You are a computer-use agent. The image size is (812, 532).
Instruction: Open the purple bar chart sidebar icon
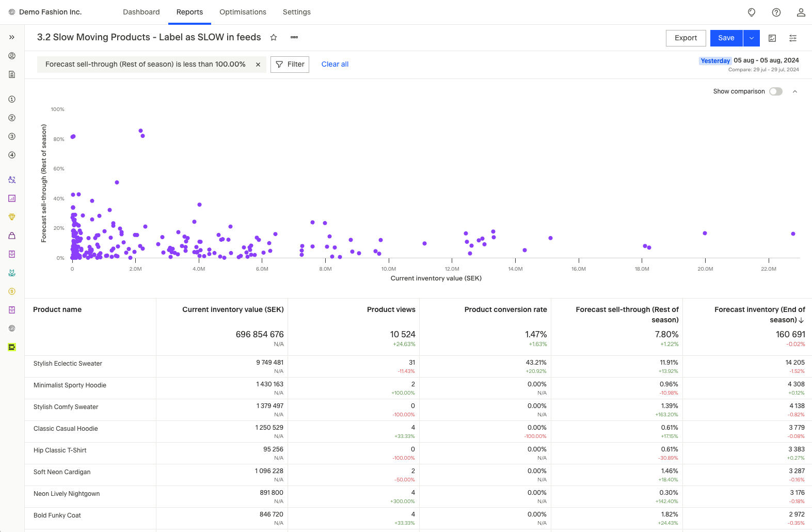pos(12,198)
